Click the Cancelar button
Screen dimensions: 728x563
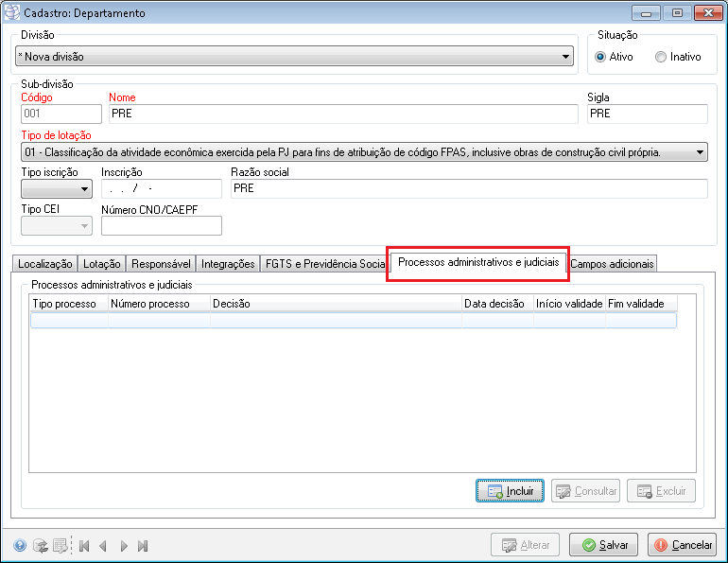tap(682, 545)
